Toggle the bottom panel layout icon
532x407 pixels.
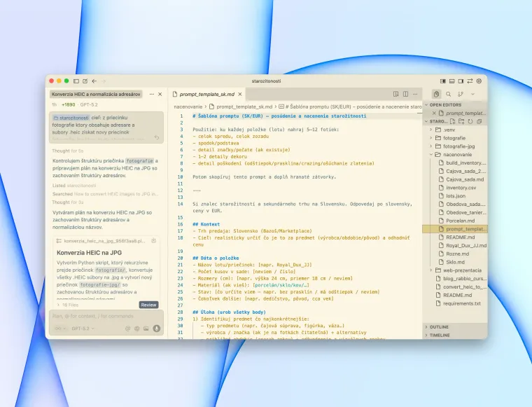(452, 81)
